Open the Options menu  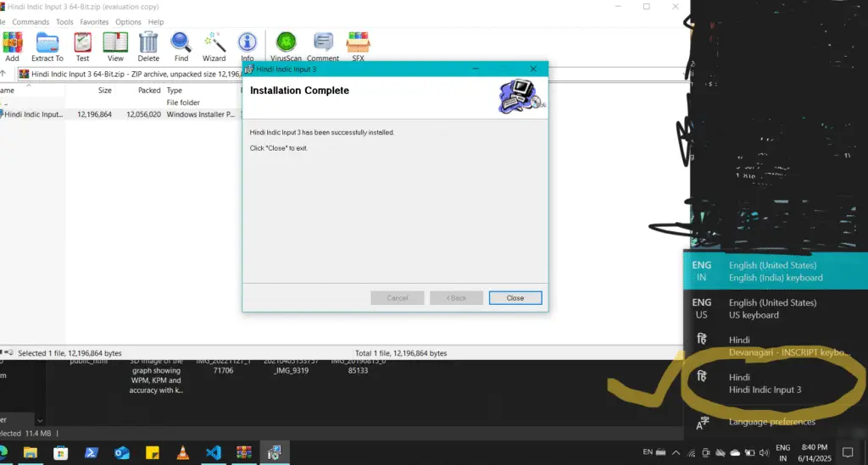tap(128, 22)
